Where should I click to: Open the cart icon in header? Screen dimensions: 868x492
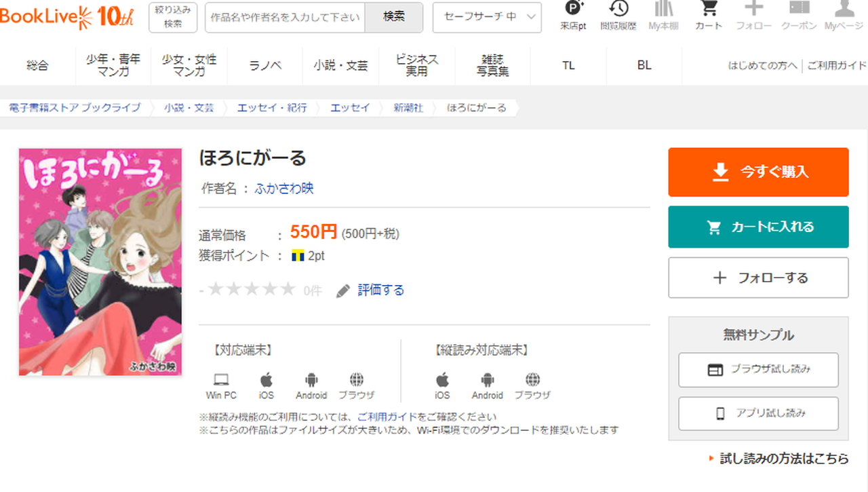click(709, 10)
